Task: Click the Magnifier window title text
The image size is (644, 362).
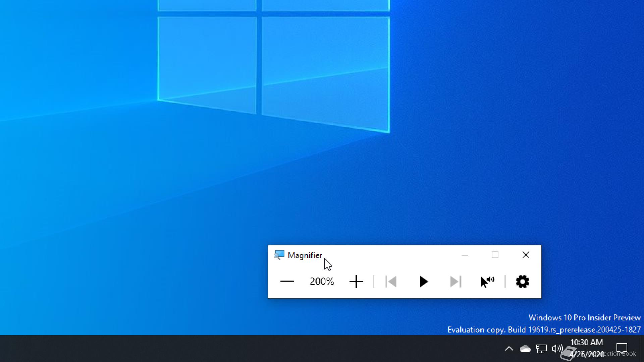Action: click(x=305, y=255)
